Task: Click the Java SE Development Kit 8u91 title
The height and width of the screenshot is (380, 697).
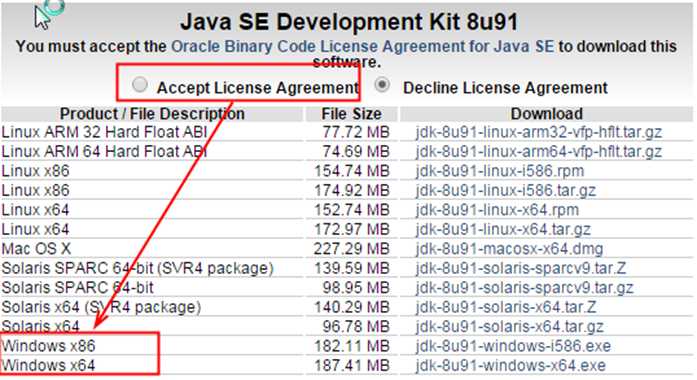Action: (349, 22)
